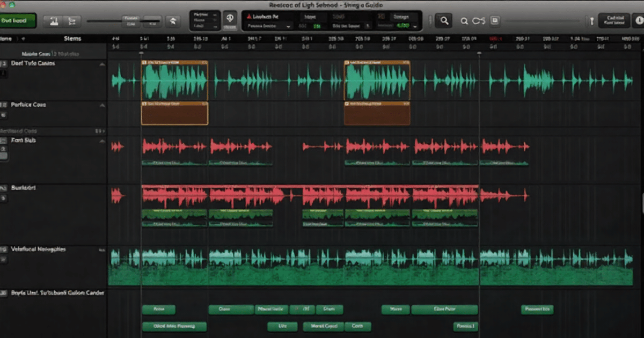The height and width of the screenshot is (338, 644).
Task: Click the pencil-style edit icon beside the pointer tool
Action: pos(70,21)
